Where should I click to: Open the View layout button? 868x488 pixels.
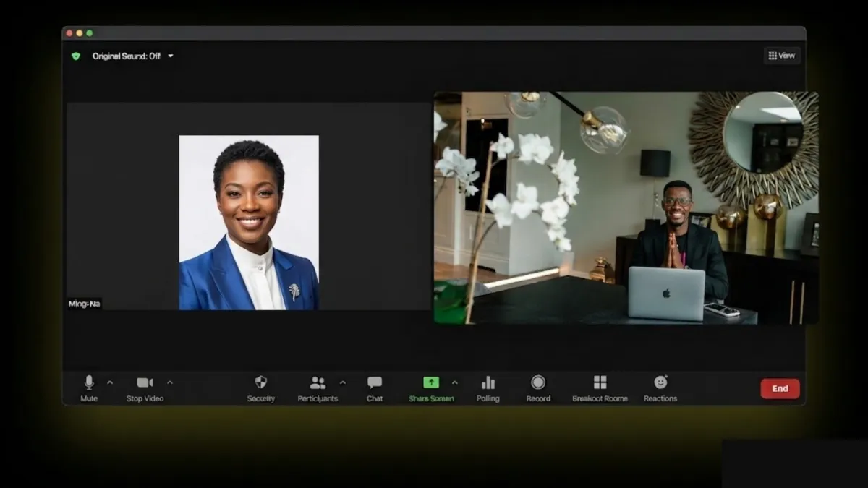click(782, 56)
